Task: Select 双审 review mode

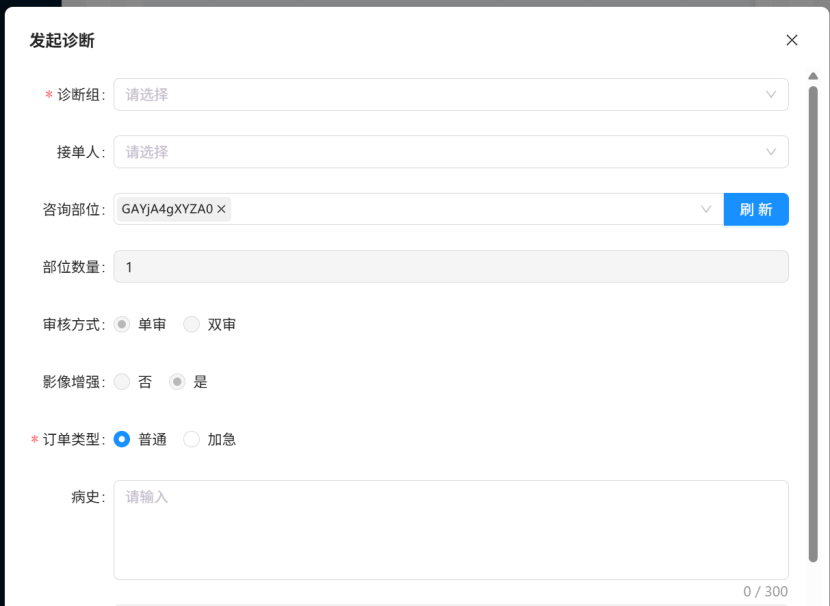Action: [x=192, y=324]
